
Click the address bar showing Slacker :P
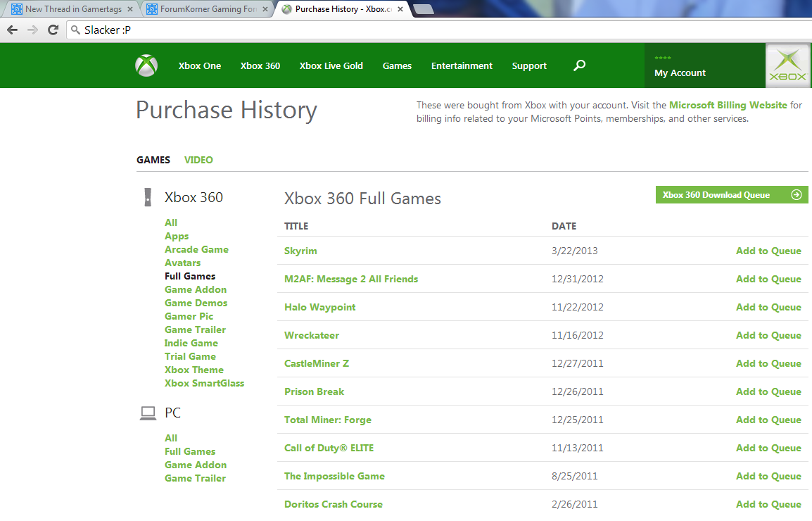click(438, 30)
